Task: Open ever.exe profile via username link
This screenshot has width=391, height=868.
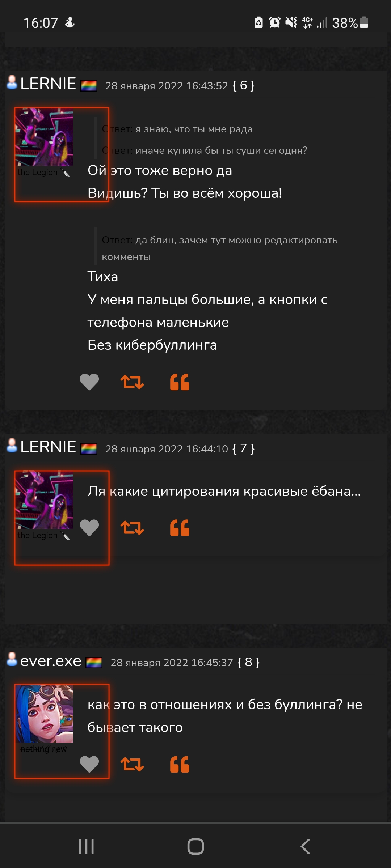Action: (51, 661)
